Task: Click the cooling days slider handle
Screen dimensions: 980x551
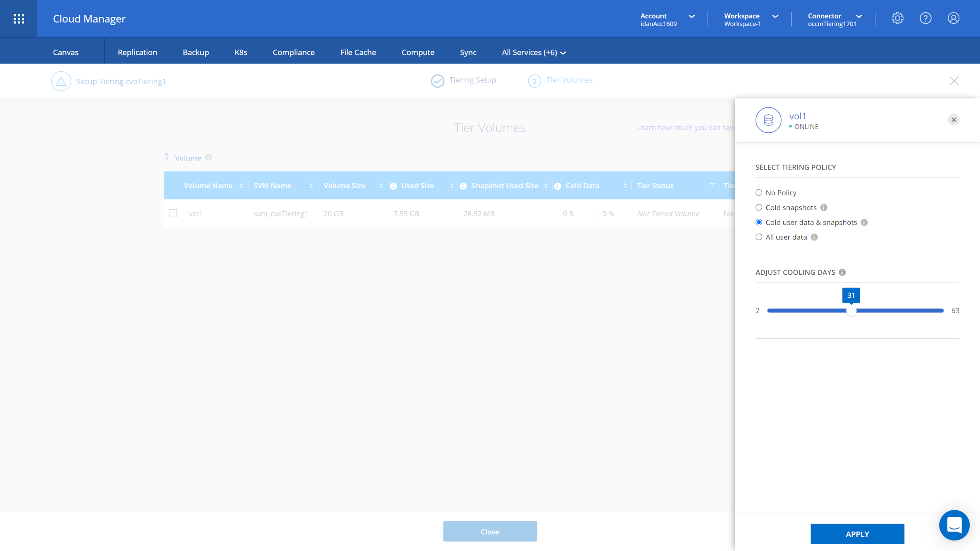Action: coord(851,311)
